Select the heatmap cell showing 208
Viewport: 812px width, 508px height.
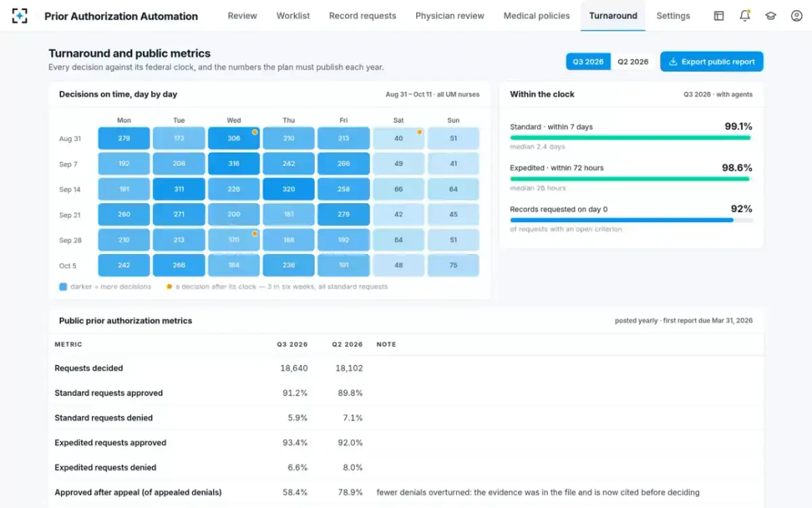click(x=179, y=163)
